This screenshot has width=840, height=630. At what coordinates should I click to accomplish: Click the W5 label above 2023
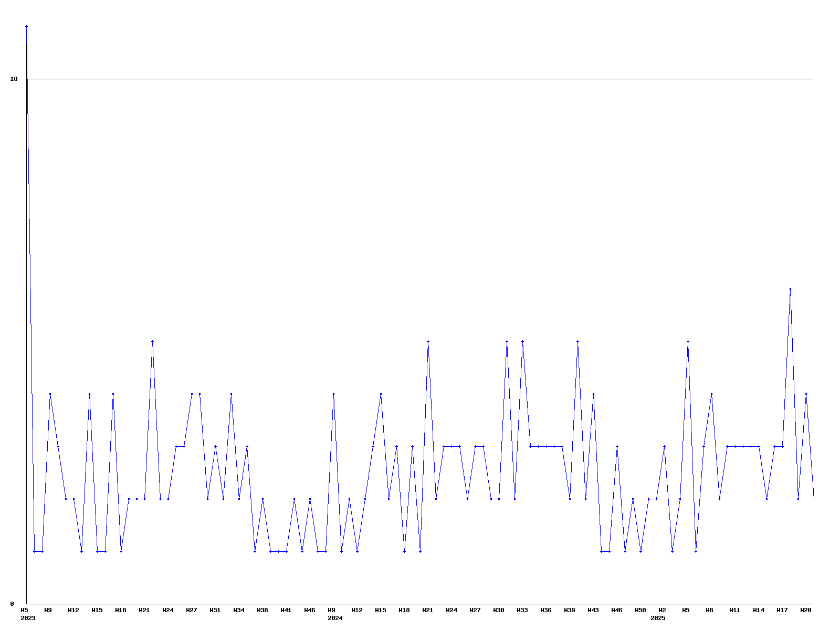point(24,610)
